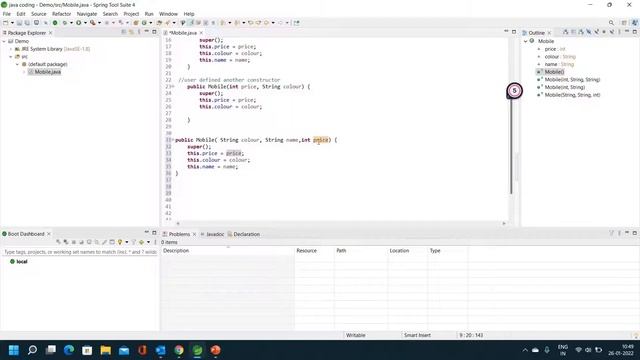Open the Windows Start menu
Screen dimensions: 640x360
click(x=13, y=350)
